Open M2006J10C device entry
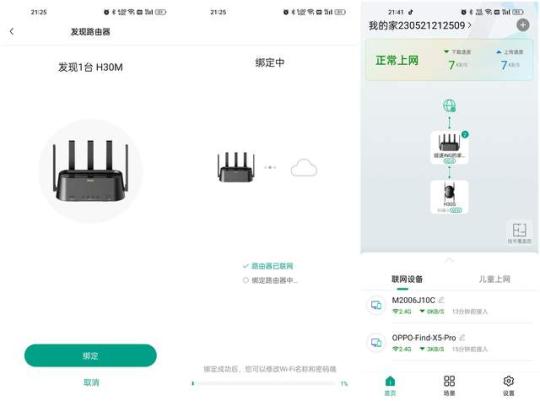The width and height of the screenshot is (540, 401). (x=449, y=305)
